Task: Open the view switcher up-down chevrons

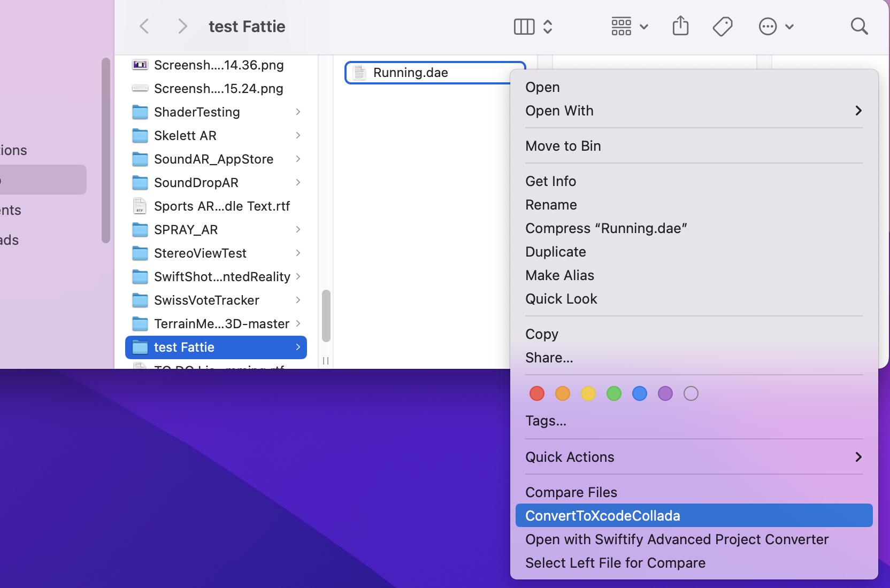Action: coord(547,26)
